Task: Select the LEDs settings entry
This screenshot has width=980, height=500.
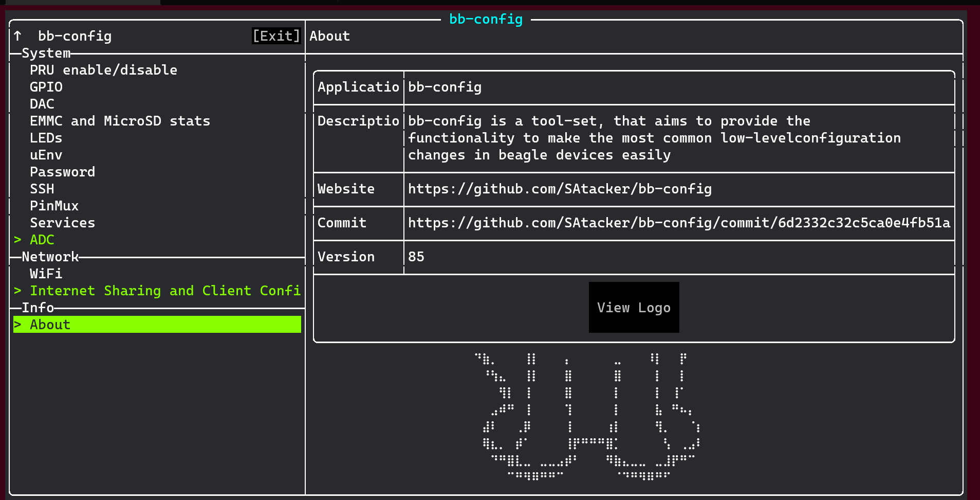Action: tap(45, 138)
